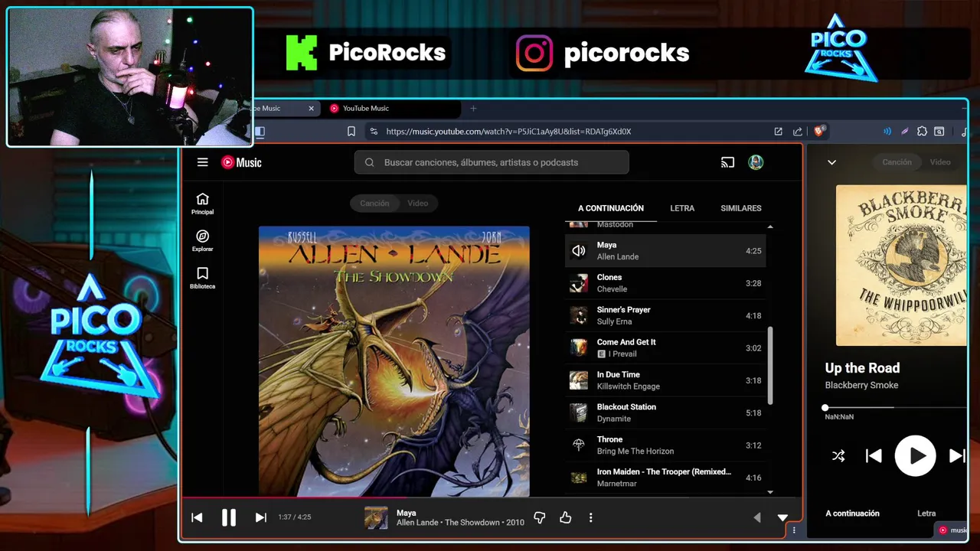Image resolution: width=980 pixels, height=551 pixels.
Task: Switch to Video mode in main player
Action: pos(417,203)
